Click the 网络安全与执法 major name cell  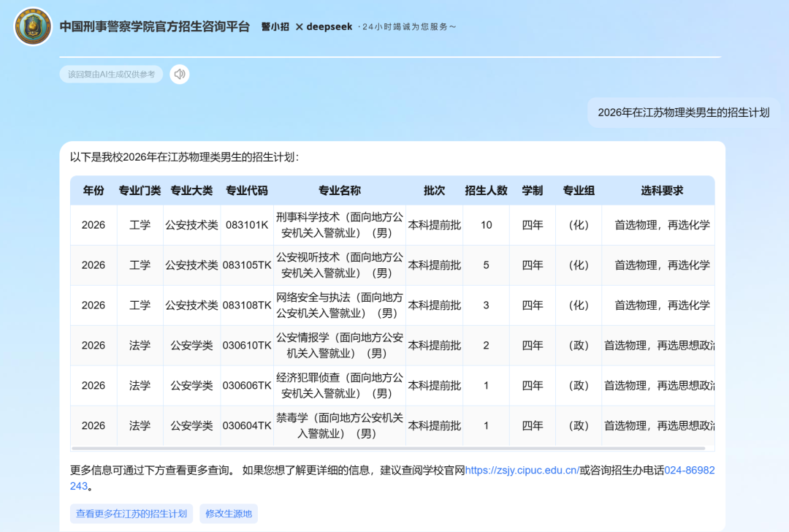pyautogui.click(x=340, y=305)
